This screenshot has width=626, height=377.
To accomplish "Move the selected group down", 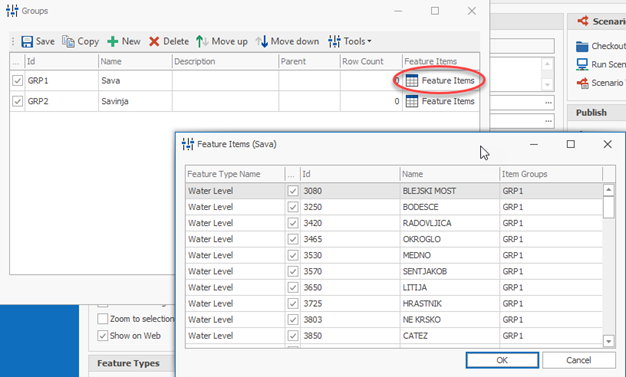I will click(287, 42).
